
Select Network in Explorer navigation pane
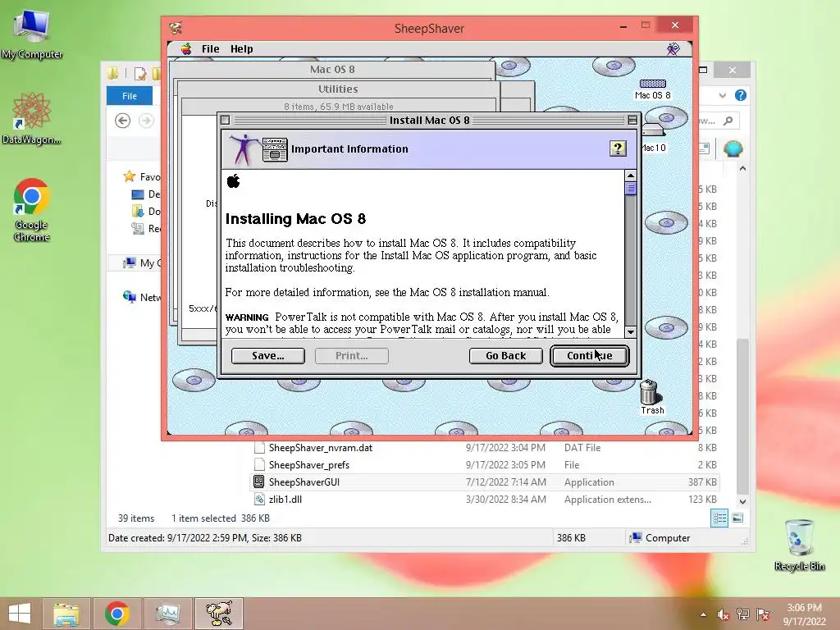[x=142, y=297]
